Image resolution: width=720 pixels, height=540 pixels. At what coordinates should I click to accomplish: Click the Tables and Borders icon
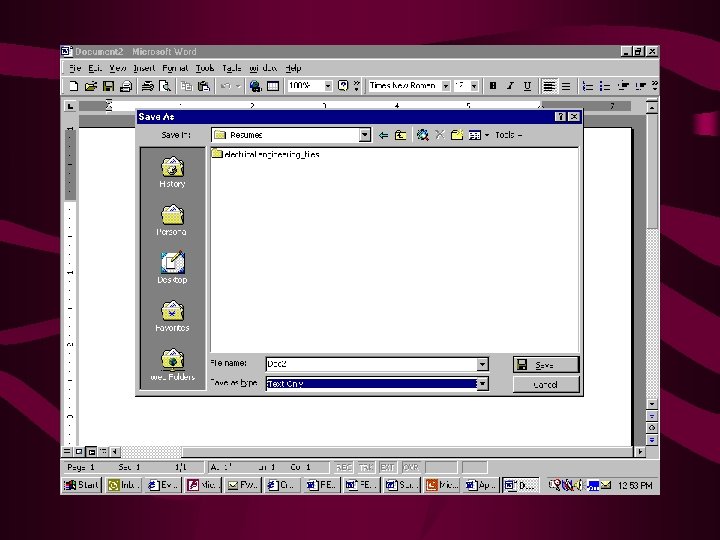tap(273, 86)
